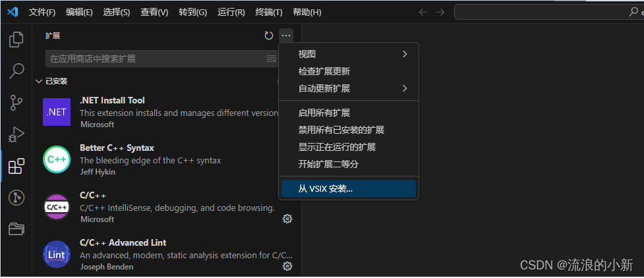The width and height of the screenshot is (644, 278).
Task: Open the Git Graph activity bar icon
Action: point(16,198)
